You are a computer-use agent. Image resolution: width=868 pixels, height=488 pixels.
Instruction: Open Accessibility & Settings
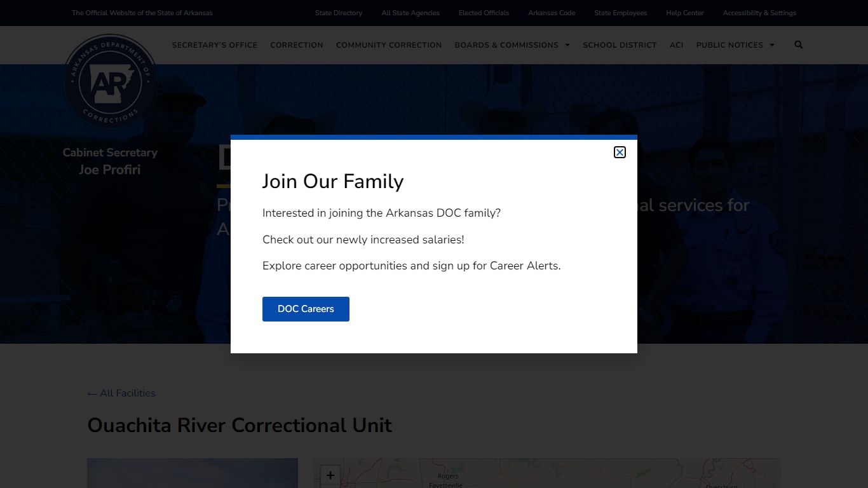pos(759,13)
